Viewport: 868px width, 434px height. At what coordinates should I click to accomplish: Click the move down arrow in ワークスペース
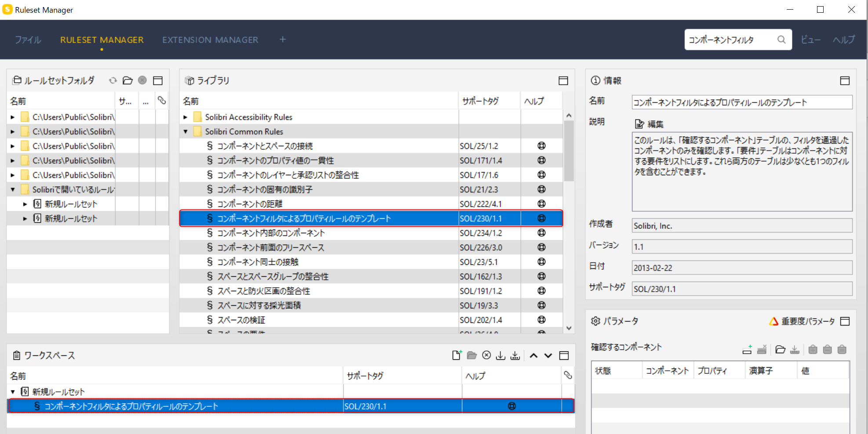(548, 356)
